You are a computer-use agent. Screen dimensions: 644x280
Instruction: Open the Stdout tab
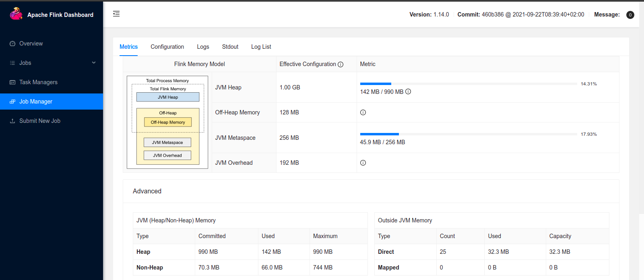[x=230, y=47]
